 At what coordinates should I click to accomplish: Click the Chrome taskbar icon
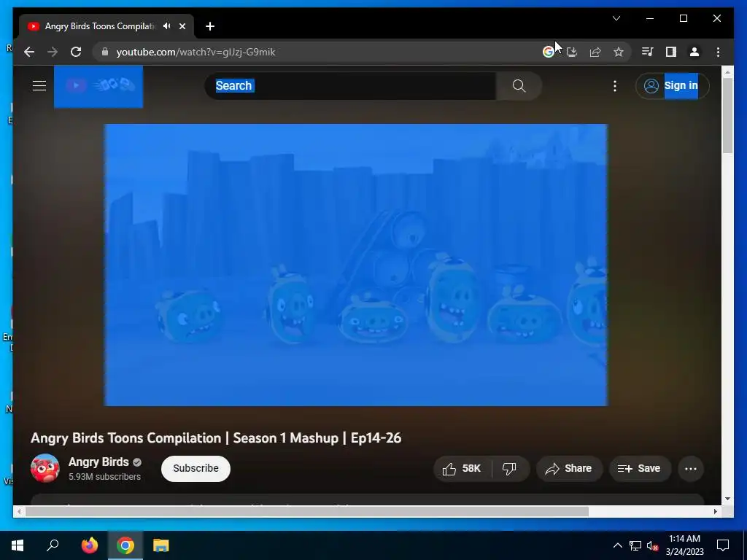pyautogui.click(x=125, y=545)
